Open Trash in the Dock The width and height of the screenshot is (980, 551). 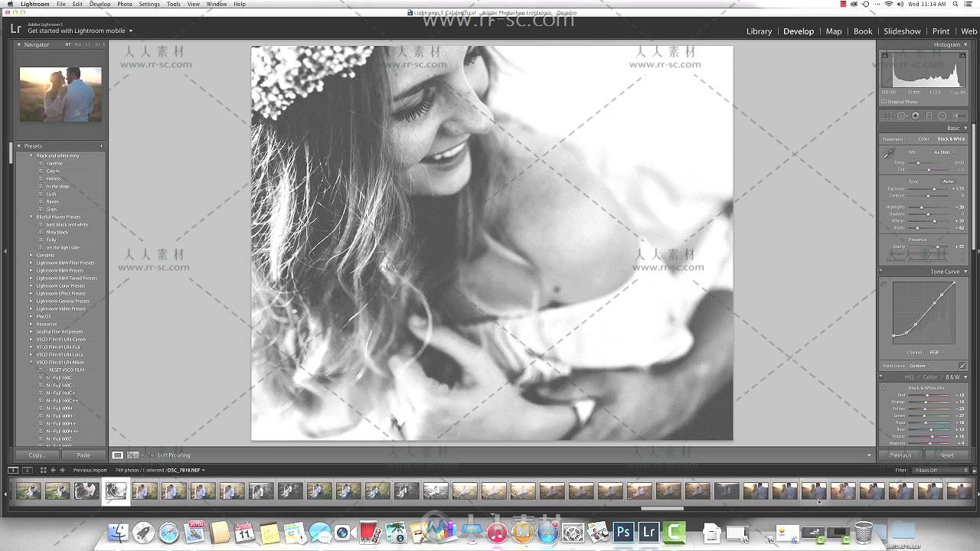coord(863,532)
